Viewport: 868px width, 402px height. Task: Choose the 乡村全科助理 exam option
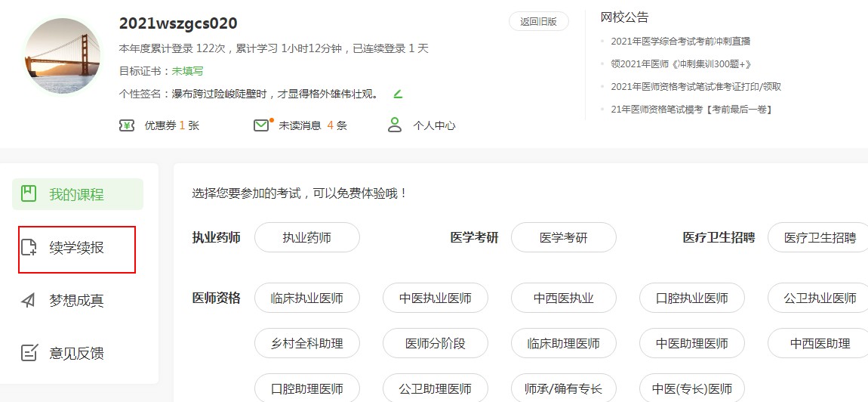pos(306,344)
